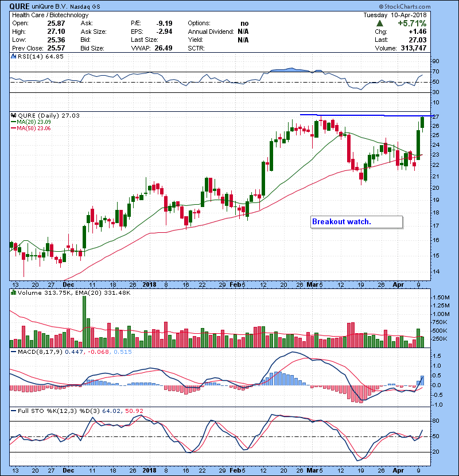The image size is (459, 476).
Task: Click the Tuesday 10-Apr-2018 date
Action: (x=395, y=15)
